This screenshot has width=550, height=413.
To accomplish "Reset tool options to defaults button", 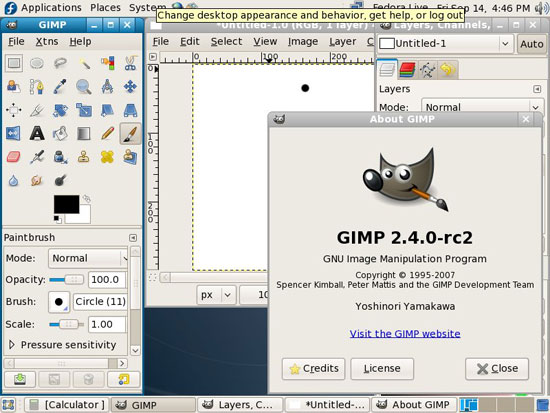I will tap(123, 379).
